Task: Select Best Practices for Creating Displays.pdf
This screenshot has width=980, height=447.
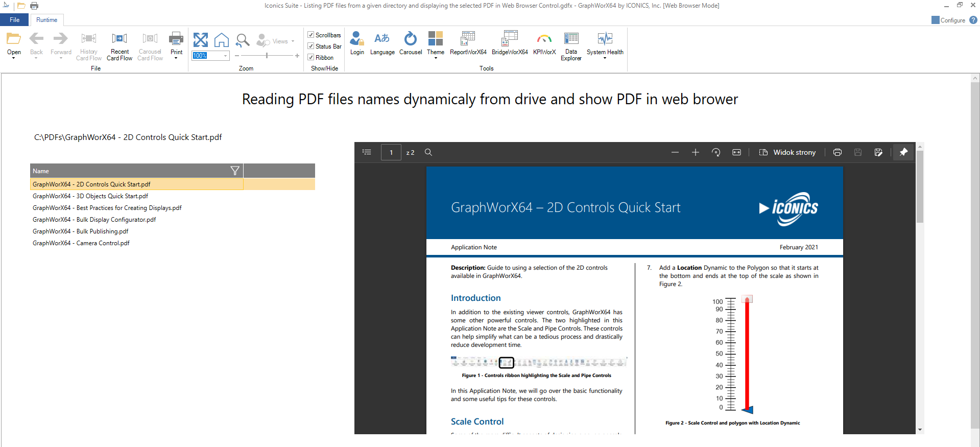Action: point(107,207)
